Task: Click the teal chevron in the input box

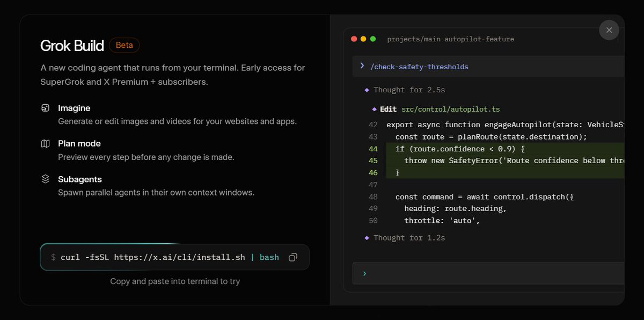Action: coord(364,273)
